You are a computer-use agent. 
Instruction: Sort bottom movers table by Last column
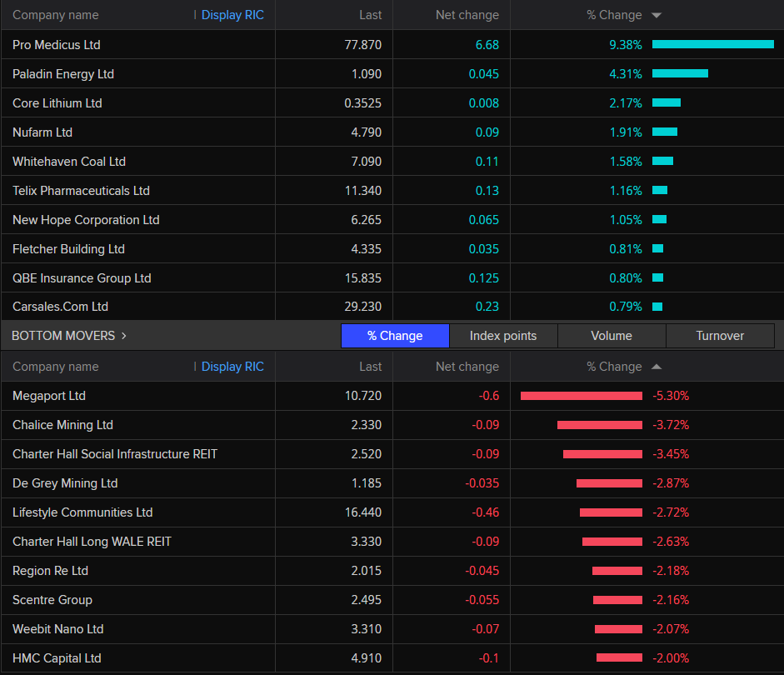(x=371, y=367)
